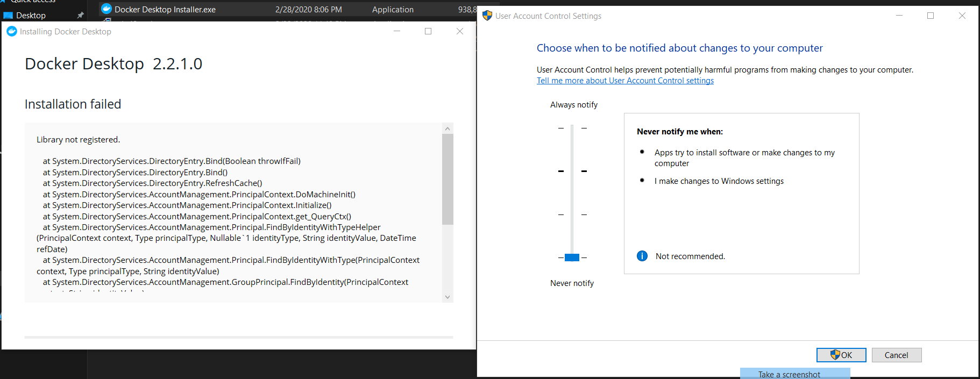Viewport: 980px width, 379px height.
Task: Click the shield icon in the UAC title bar
Action: pyautogui.click(x=487, y=16)
